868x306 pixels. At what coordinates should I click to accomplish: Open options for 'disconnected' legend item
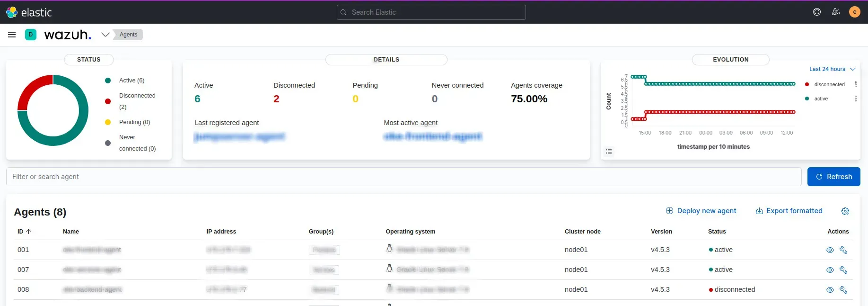[x=855, y=84]
